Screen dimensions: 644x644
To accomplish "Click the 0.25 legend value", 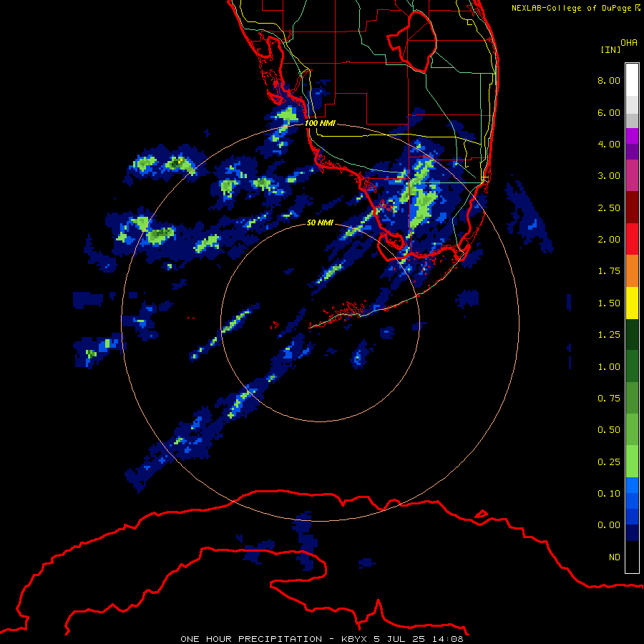I will point(609,462).
